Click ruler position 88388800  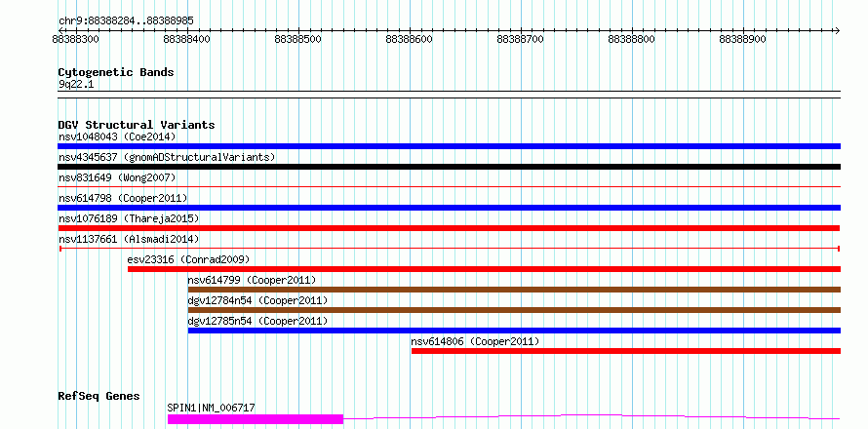tap(632, 39)
